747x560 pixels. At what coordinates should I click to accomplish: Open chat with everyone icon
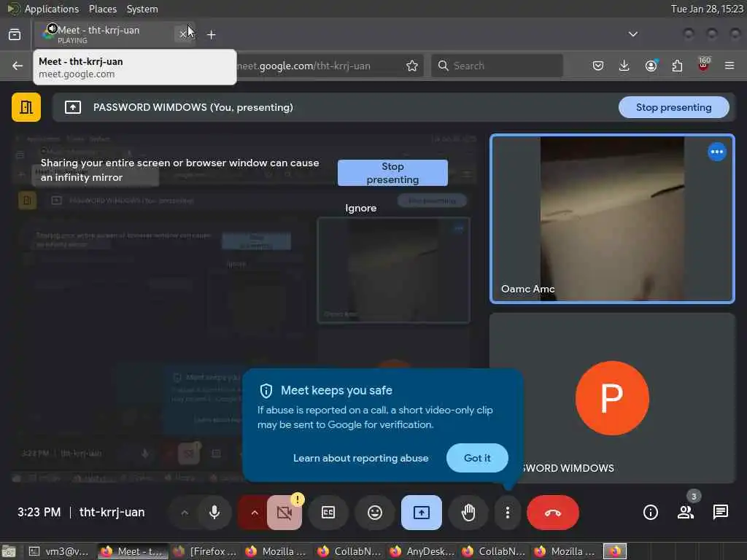720,513
